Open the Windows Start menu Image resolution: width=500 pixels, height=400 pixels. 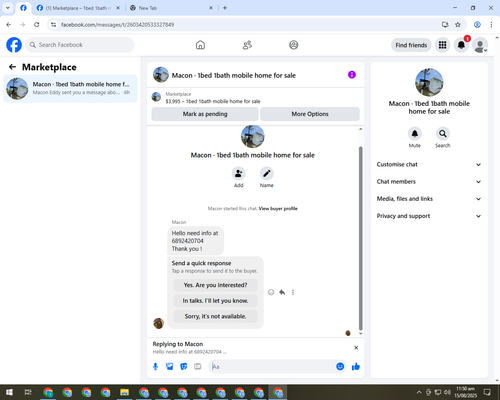(x=9, y=392)
